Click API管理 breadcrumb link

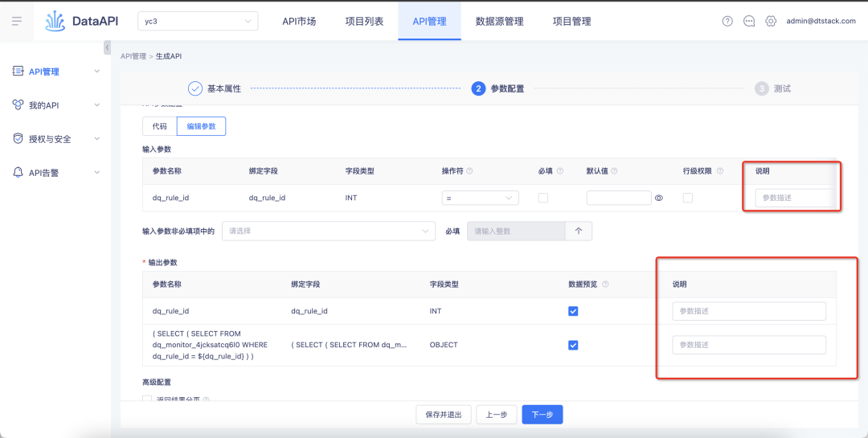pyautogui.click(x=133, y=56)
